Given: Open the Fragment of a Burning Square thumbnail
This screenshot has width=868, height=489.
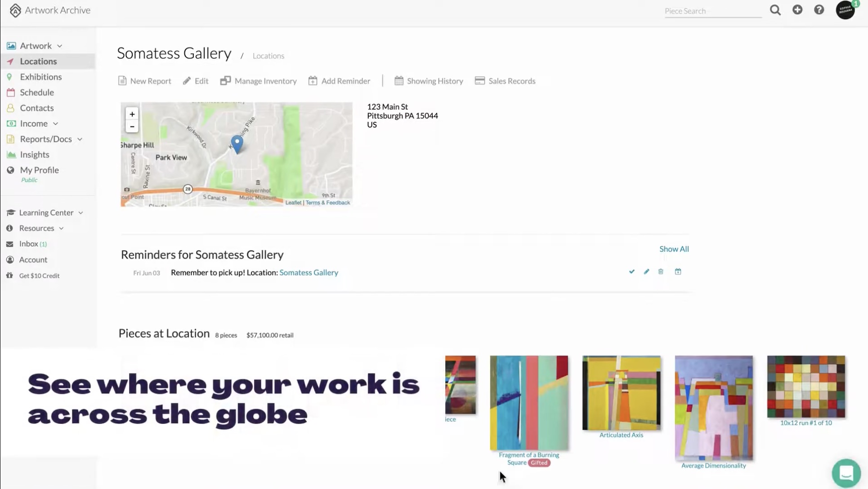Looking at the screenshot, I should [529, 403].
